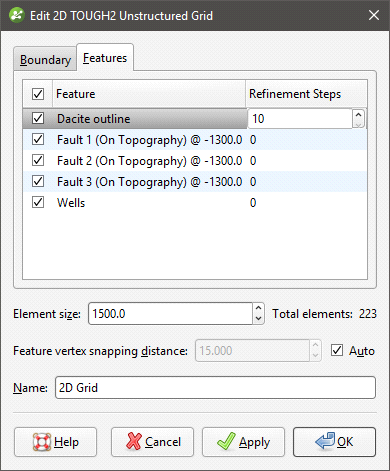Click the lifebuoy Help icon
Image resolution: width=390 pixels, height=471 pixels.
point(42,442)
